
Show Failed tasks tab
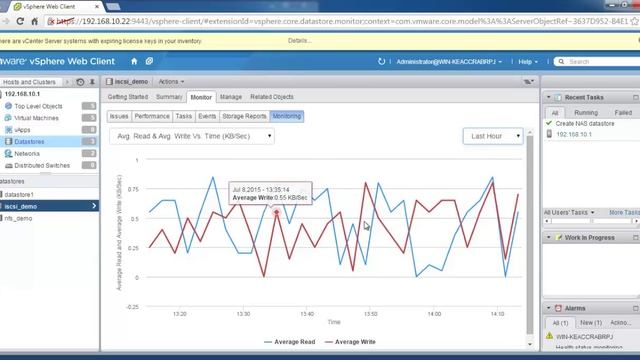pos(623,112)
